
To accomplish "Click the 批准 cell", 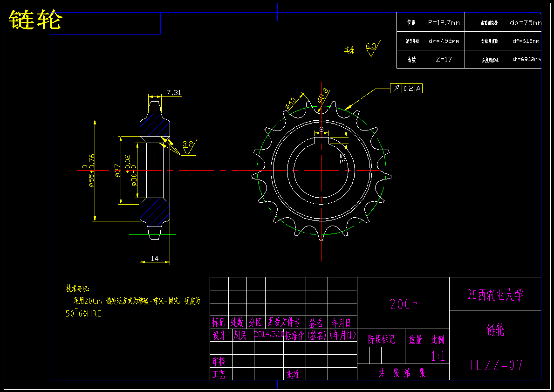I will click(293, 374).
